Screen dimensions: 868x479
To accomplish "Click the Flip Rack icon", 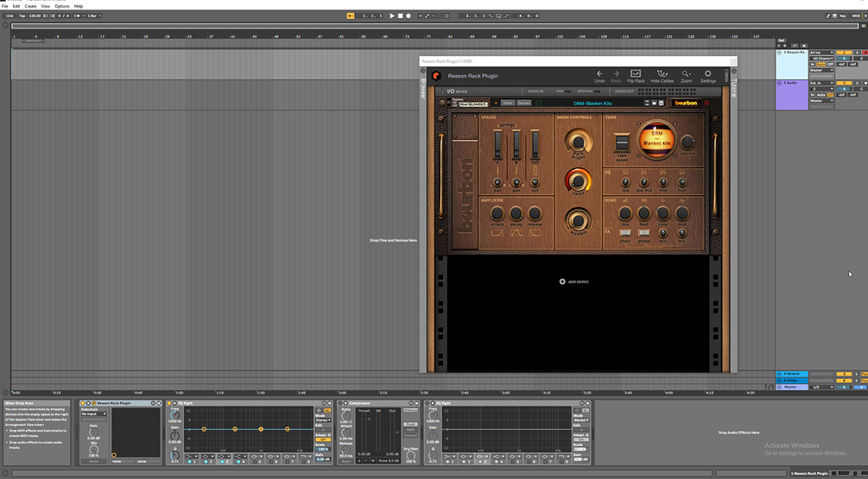I will pos(636,76).
